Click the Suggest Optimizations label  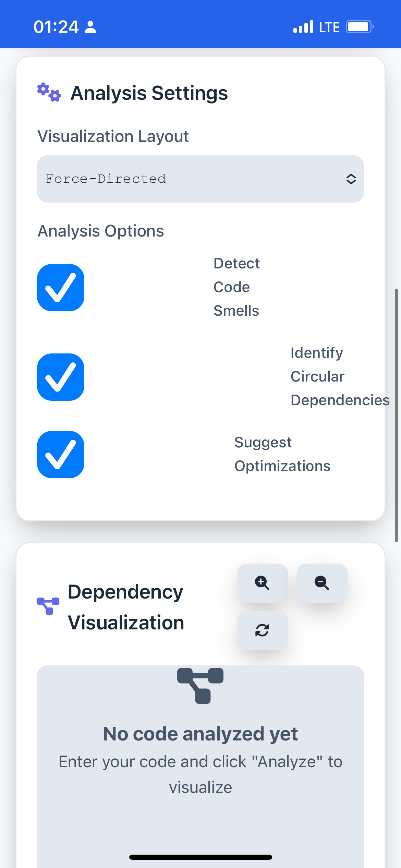[x=282, y=454]
